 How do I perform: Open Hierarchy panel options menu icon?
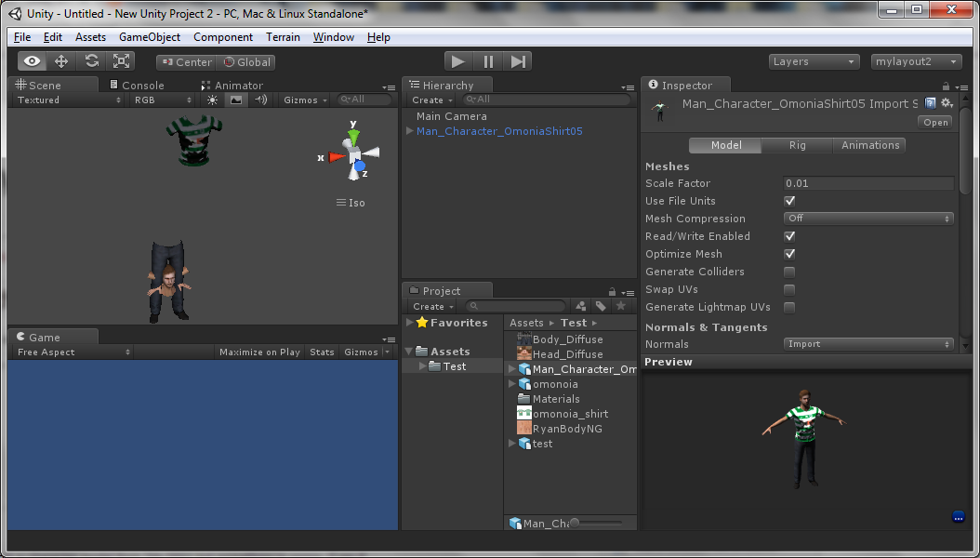(628, 87)
